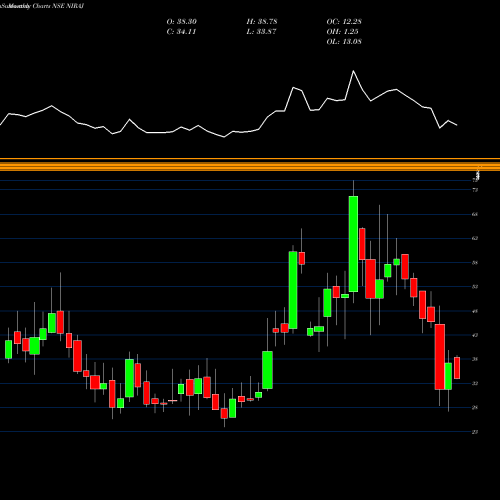Click the 'OH: 1.25' reading

(x=342, y=32)
